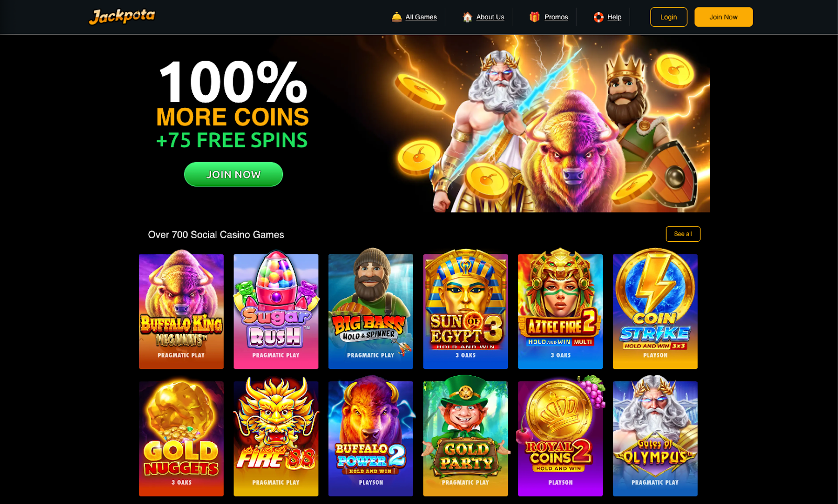Click the gift box Promos icon

(x=534, y=17)
